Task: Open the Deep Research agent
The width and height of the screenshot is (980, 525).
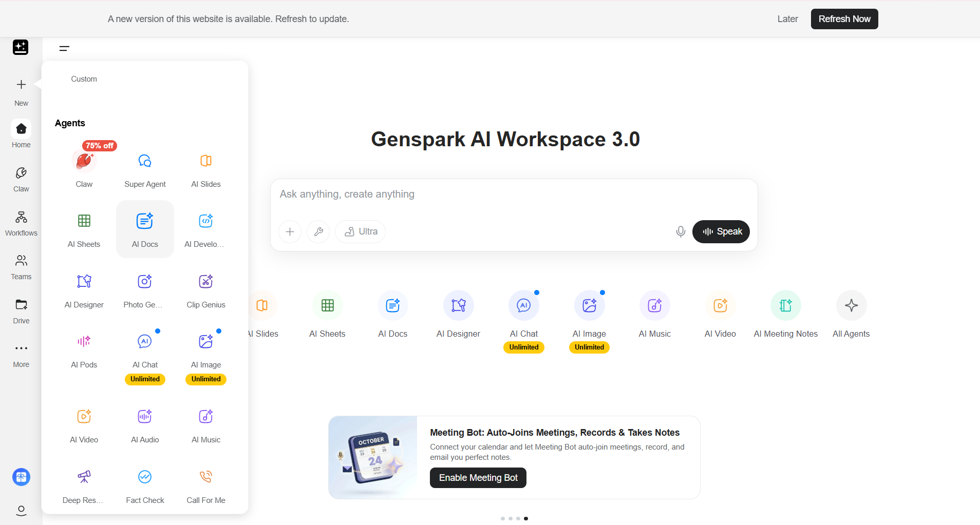Action: coord(84,477)
